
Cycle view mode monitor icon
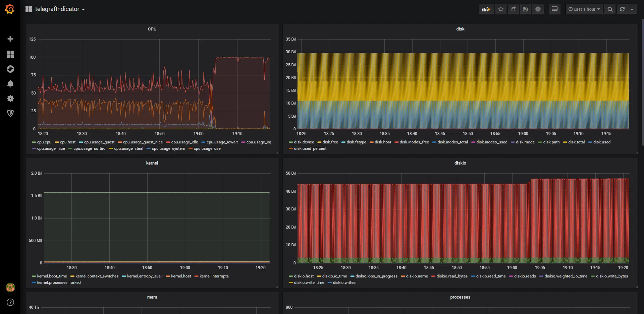pyautogui.click(x=555, y=9)
